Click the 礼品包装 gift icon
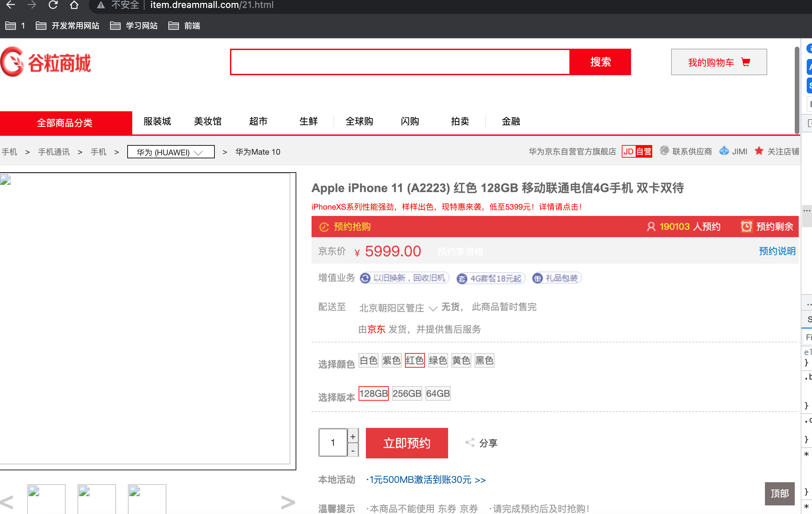The width and height of the screenshot is (812, 514). (x=537, y=278)
